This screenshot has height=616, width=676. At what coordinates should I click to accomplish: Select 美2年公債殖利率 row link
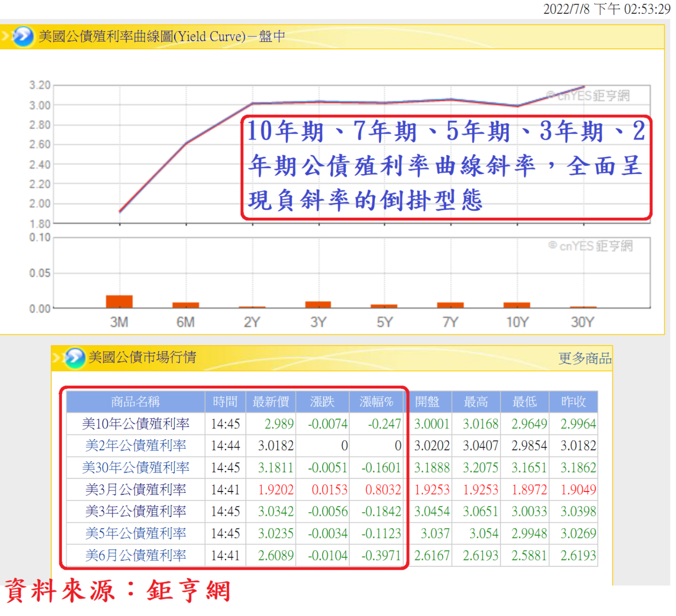coord(136,446)
